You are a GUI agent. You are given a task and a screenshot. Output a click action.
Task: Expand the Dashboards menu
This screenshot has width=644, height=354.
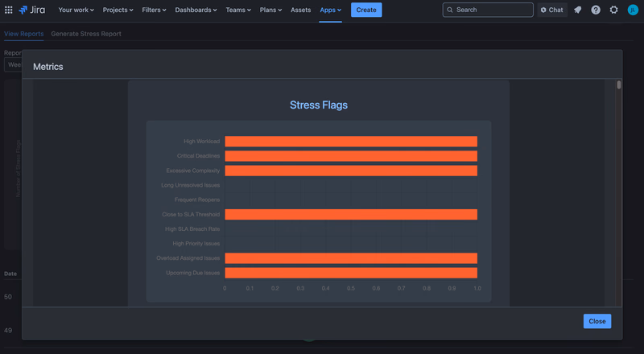point(196,10)
